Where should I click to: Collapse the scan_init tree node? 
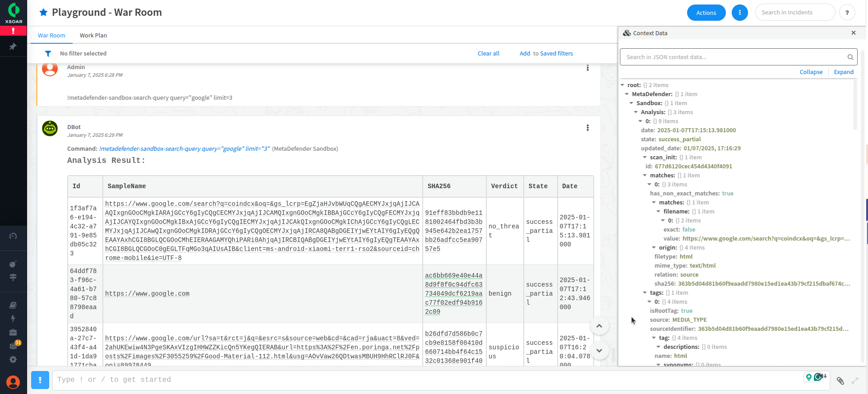tap(645, 157)
